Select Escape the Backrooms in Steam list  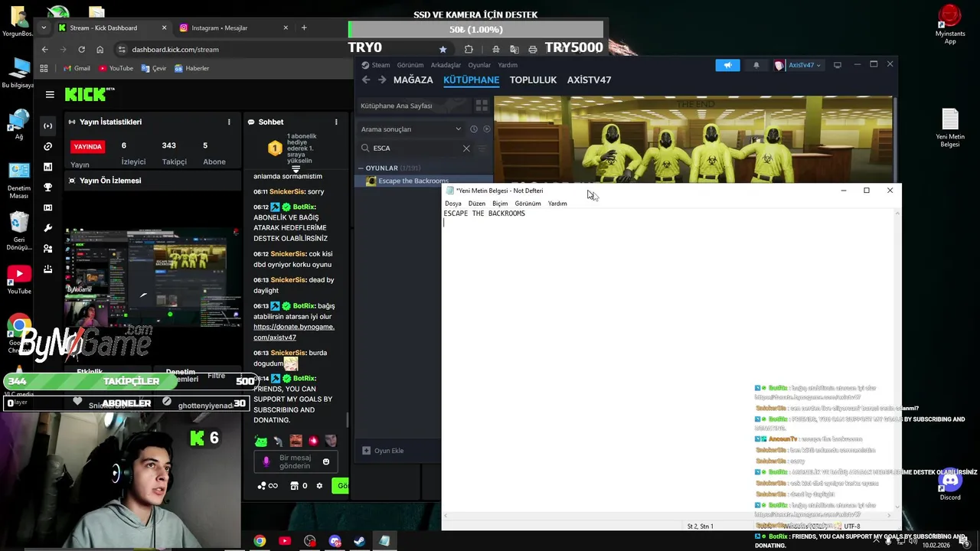coord(423,181)
